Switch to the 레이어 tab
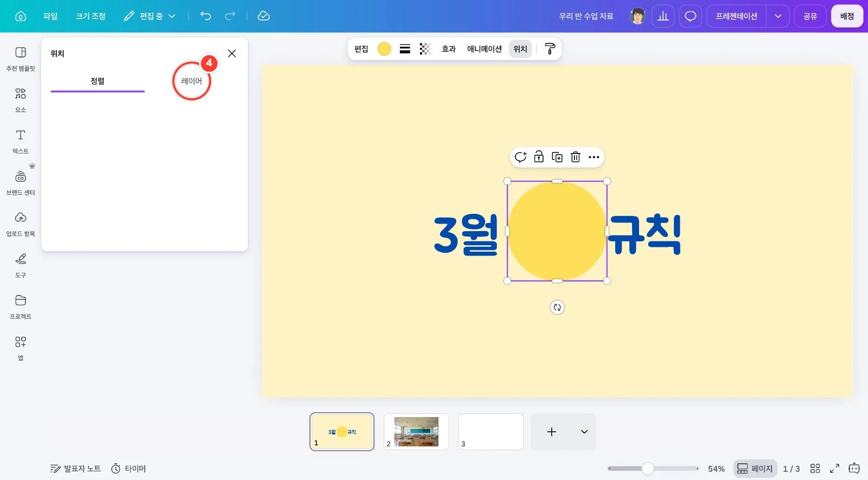Viewport: 868px width, 480px height. click(x=192, y=81)
